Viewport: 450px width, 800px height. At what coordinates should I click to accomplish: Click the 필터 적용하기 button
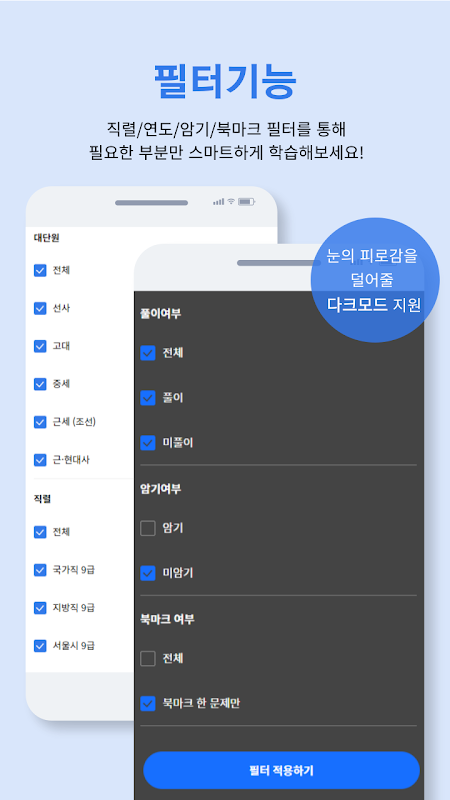coord(281,770)
